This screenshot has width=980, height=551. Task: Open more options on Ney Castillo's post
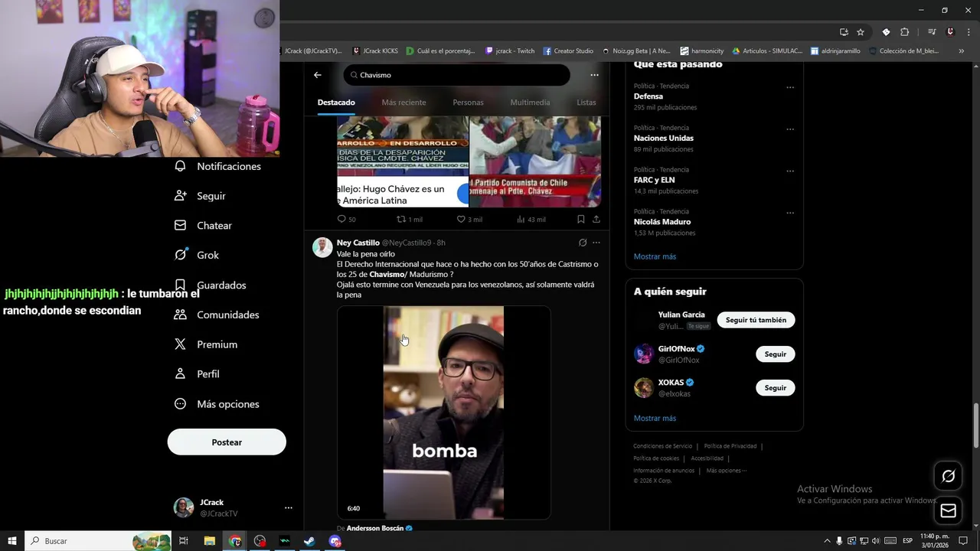coord(596,243)
